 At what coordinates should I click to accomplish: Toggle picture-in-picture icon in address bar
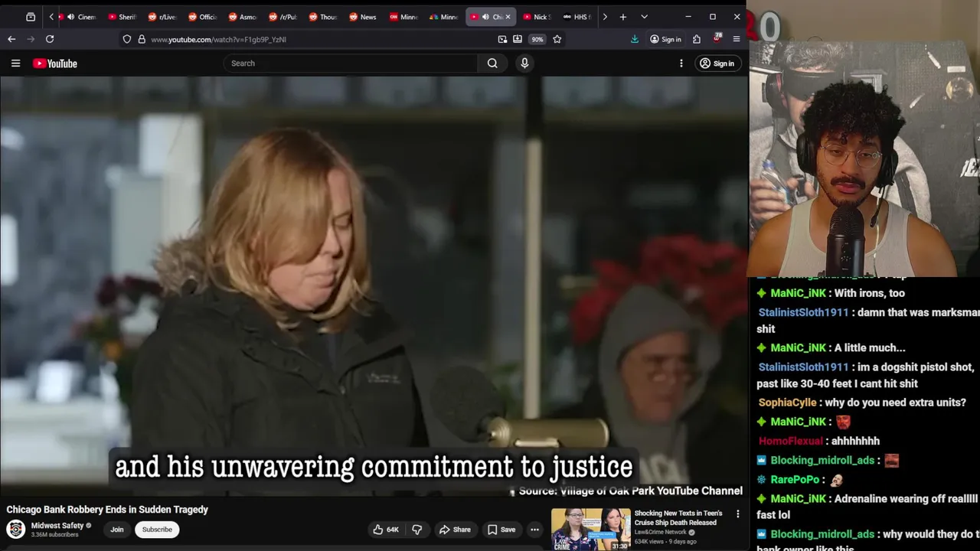click(502, 39)
